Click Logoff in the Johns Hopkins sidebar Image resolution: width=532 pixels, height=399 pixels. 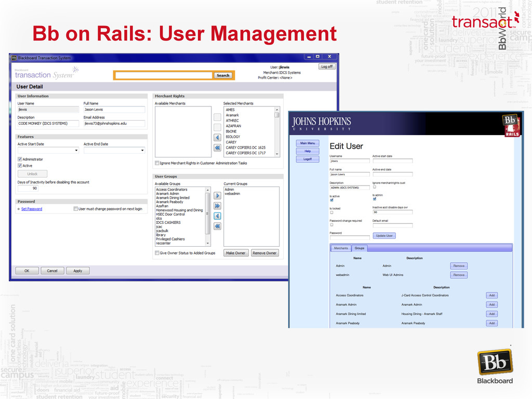click(x=308, y=159)
